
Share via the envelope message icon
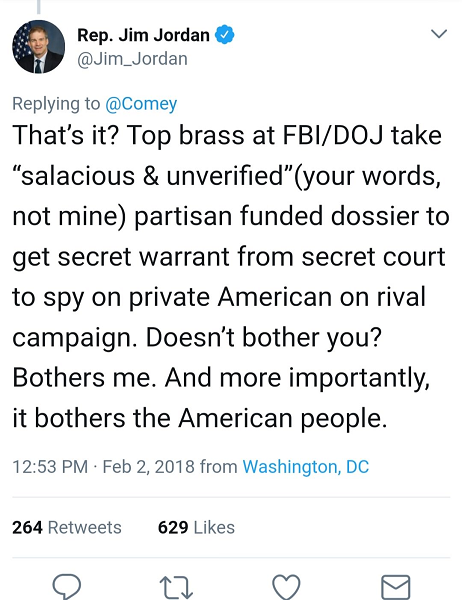point(396,587)
